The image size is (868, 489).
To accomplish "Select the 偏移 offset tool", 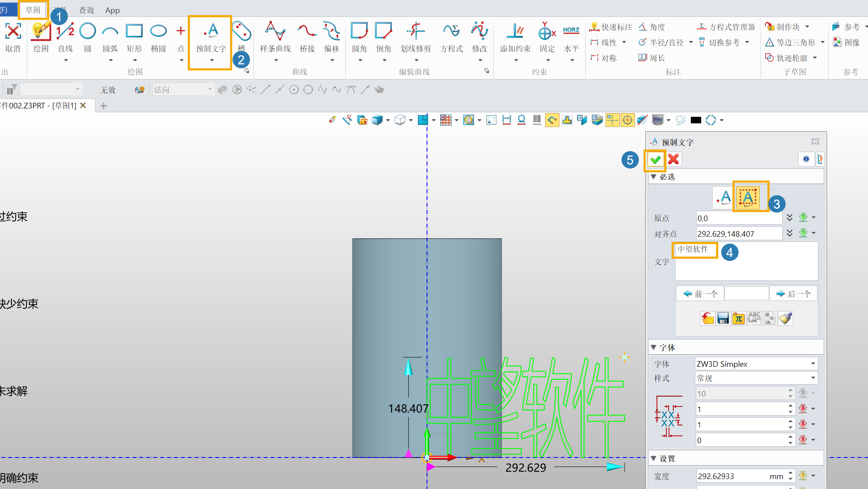I will click(331, 37).
